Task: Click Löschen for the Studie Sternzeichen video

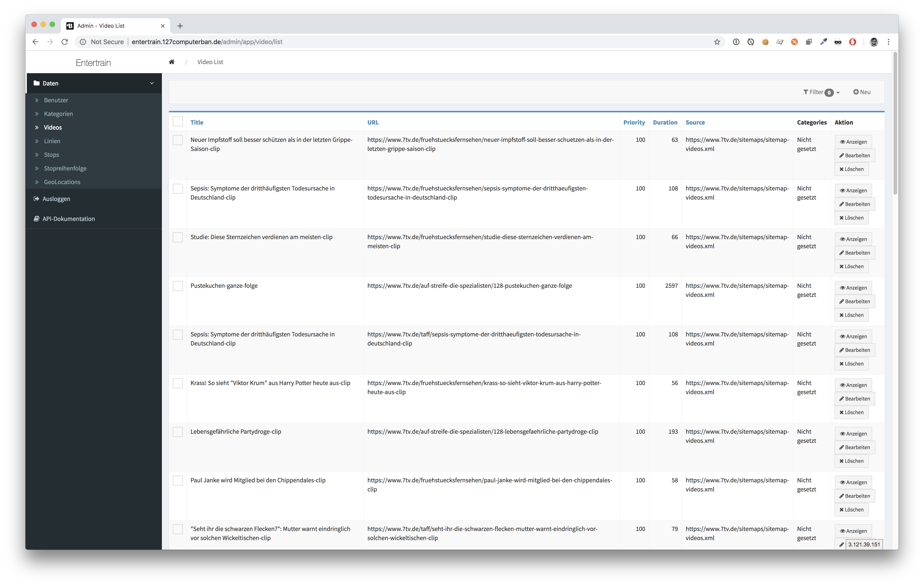Action: [x=851, y=267]
